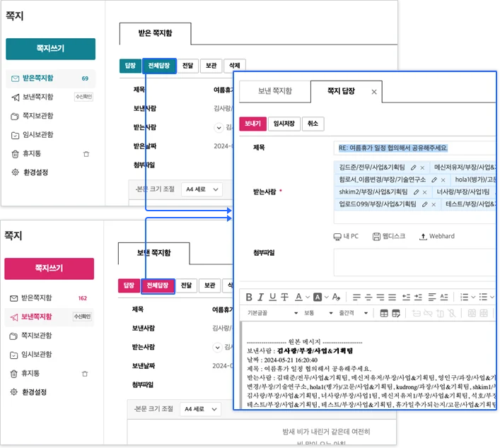Click the underline formatting icon
Image resolution: width=500 pixels, height=448 pixels.
(x=272, y=297)
